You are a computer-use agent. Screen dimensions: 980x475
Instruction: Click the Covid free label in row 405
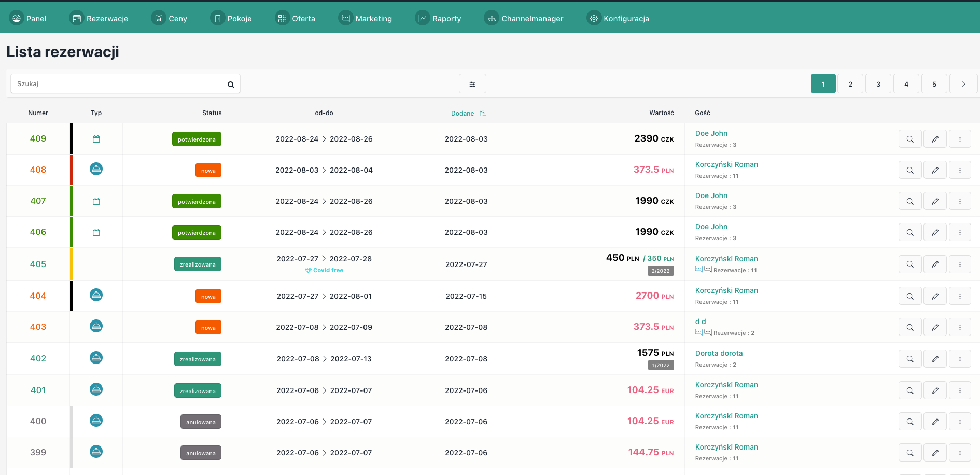pos(324,270)
